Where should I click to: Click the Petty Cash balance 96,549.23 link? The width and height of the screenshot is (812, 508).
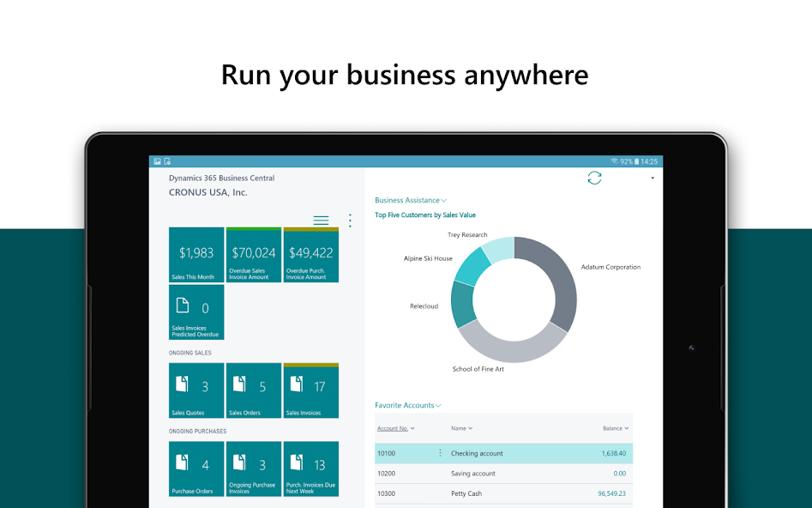coord(611,493)
